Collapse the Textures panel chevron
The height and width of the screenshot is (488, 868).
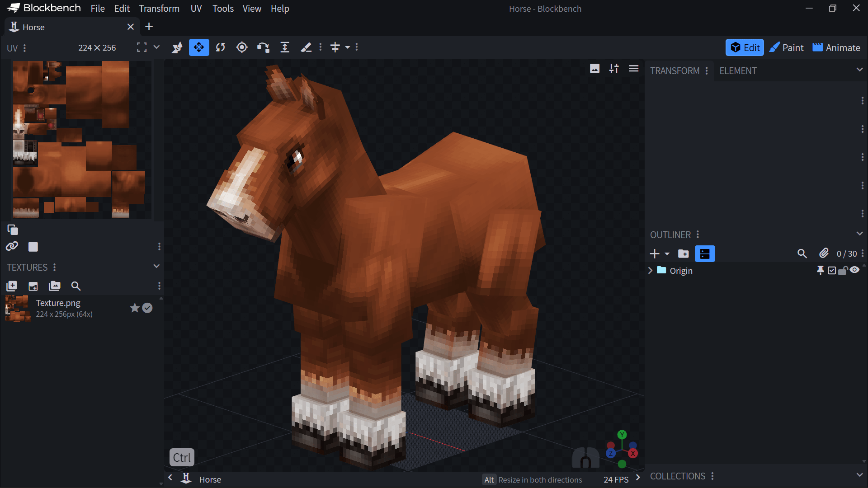point(156,266)
